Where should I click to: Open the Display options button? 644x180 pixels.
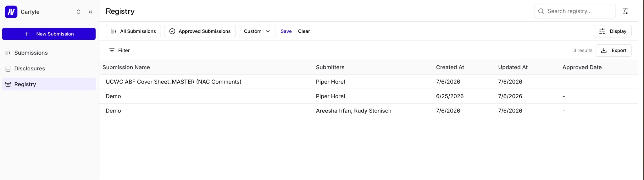[613, 31]
